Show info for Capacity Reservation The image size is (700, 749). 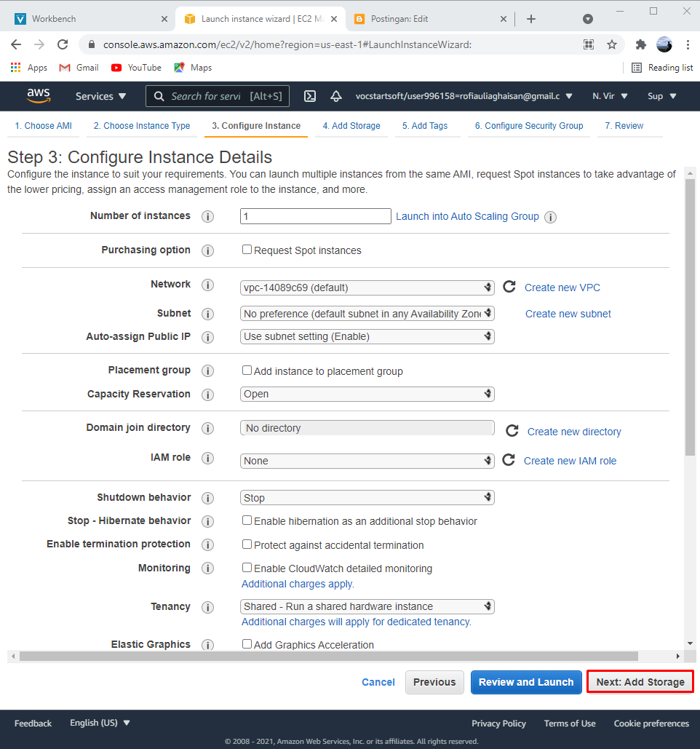tap(207, 395)
